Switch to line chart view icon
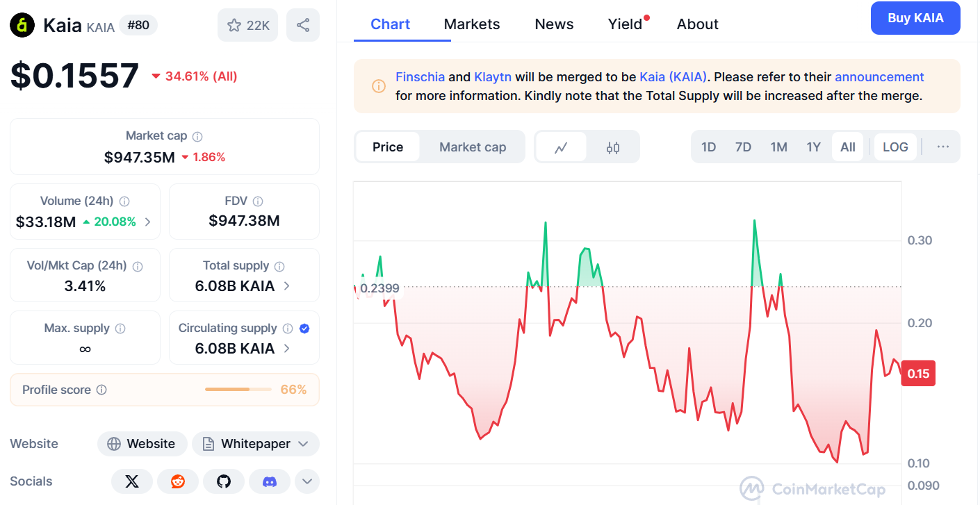The width and height of the screenshot is (980, 505). coord(561,147)
